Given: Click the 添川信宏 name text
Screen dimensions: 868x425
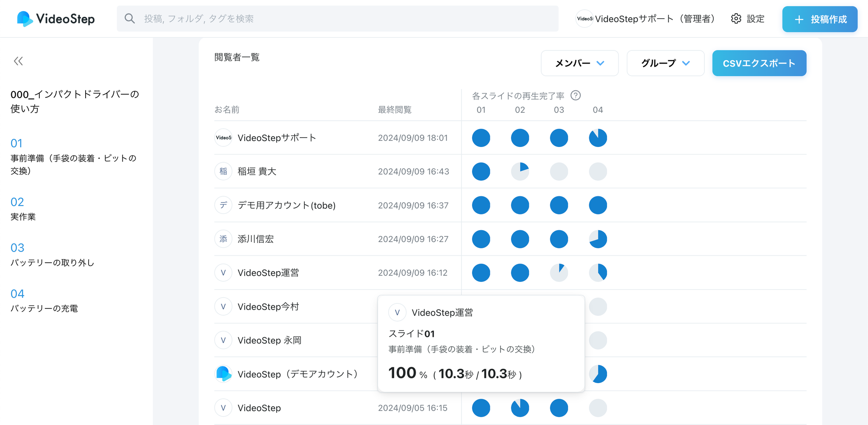Looking at the screenshot, I should (256, 239).
